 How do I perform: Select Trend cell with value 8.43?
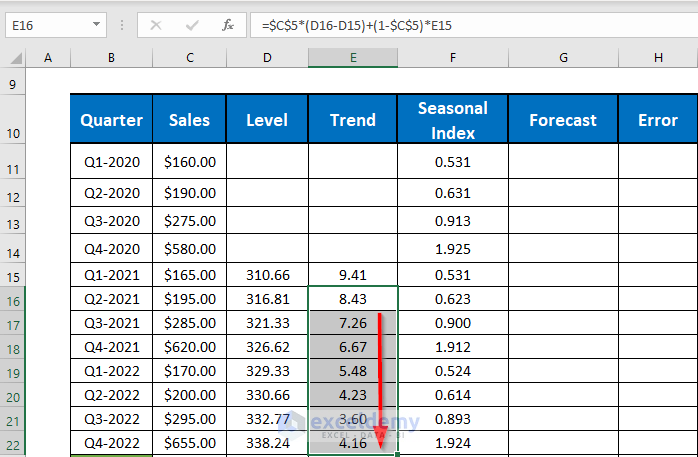tap(352, 298)
